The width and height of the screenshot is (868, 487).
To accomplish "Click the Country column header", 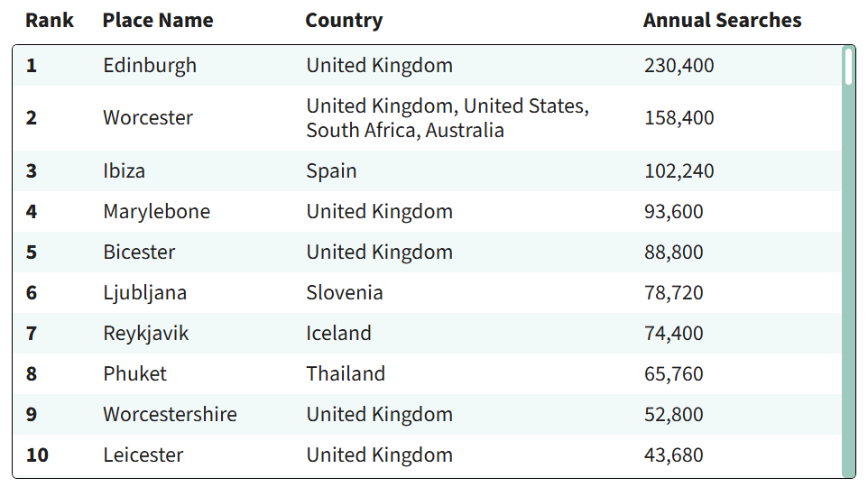I will coord(344,21).
